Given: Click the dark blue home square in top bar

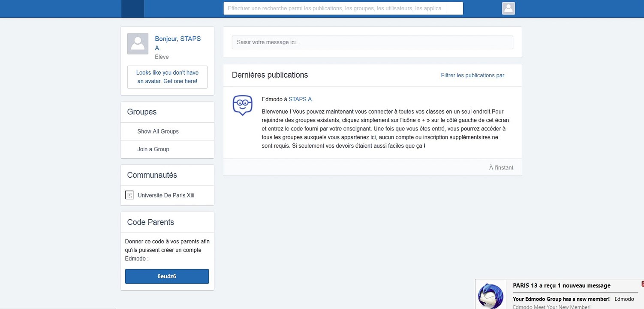Looking at the screenshot, I should 133,9.
